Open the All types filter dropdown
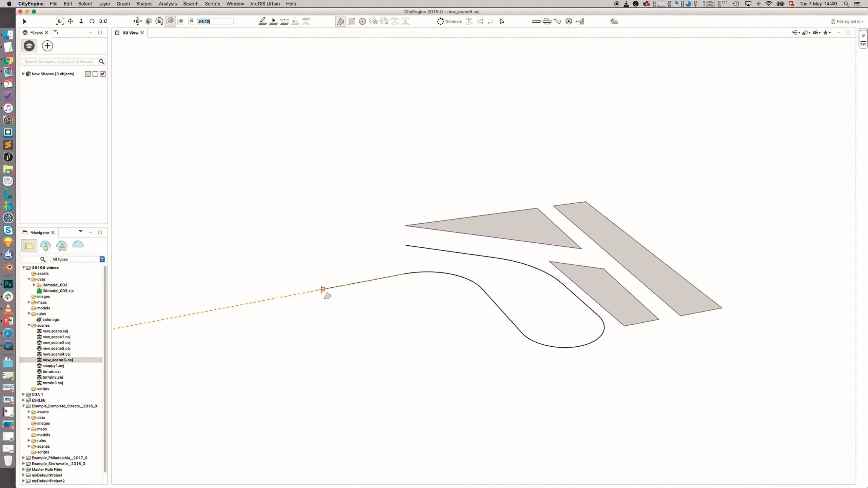 [x=77, y=259]
